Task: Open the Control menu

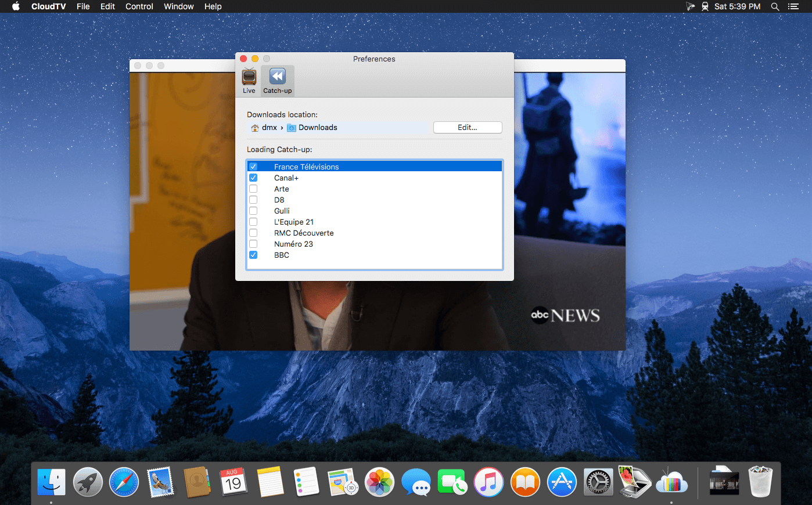Action: (139, 6)
